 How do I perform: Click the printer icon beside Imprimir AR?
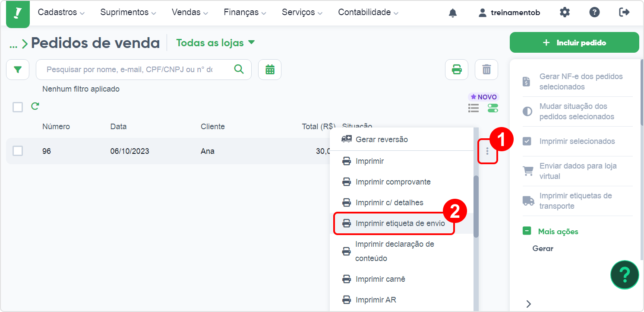pos(347,300)
